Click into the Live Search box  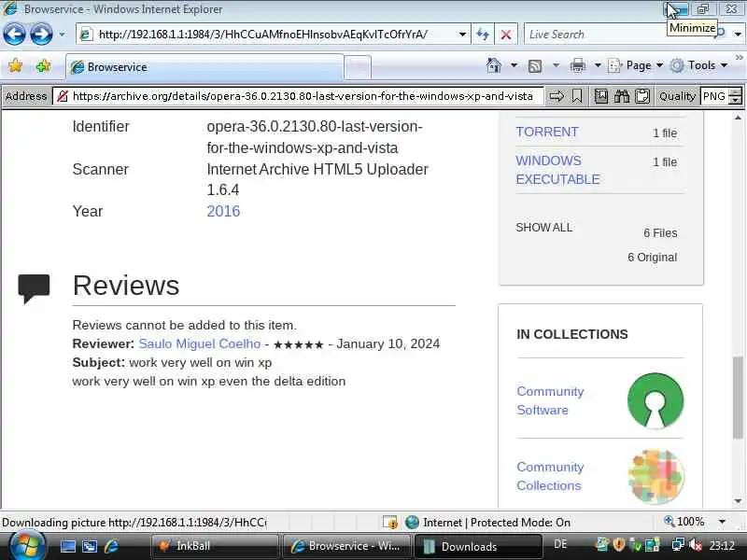[596, 35]
